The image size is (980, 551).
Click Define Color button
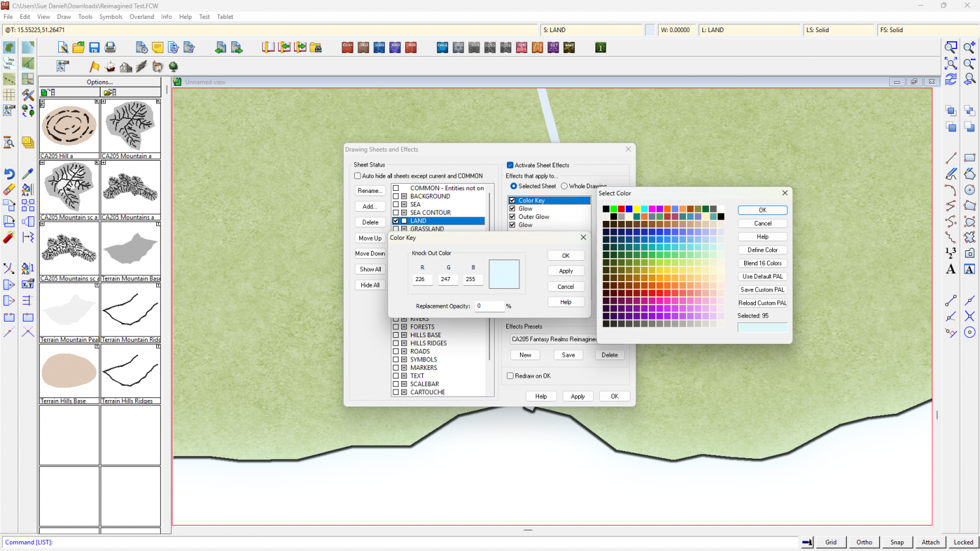[x=762, y=250]
